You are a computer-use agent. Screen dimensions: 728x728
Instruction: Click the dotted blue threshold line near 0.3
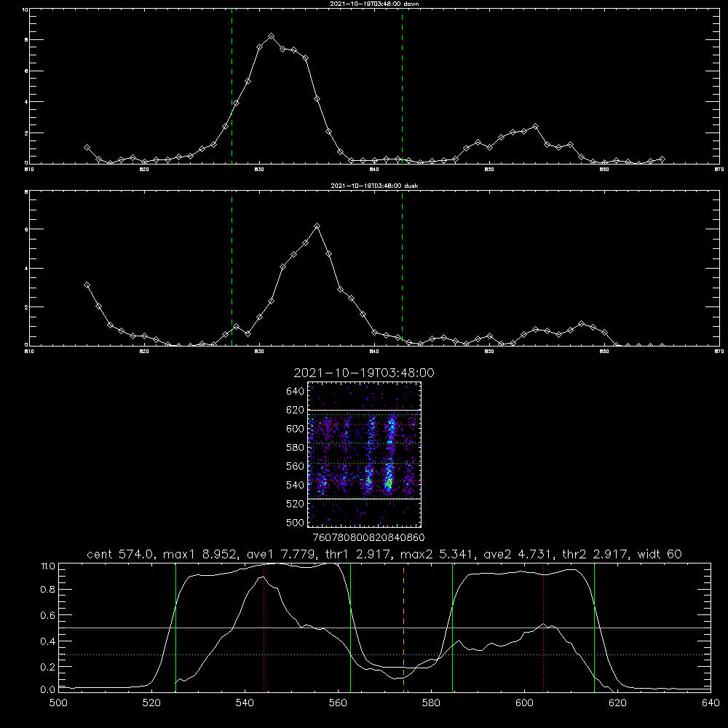click(x=384, y=654)
